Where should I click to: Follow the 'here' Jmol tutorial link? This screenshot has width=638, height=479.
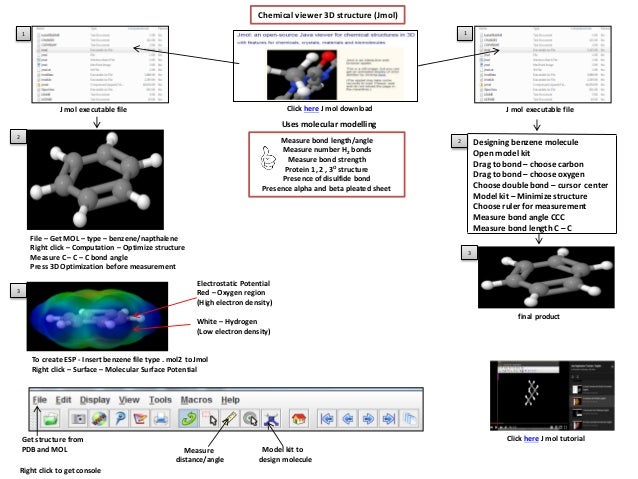[x=531, y=438]
